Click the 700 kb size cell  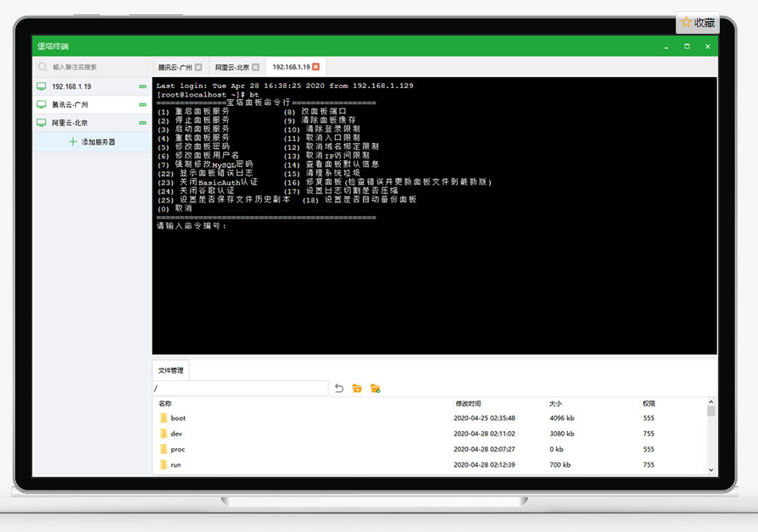coord(560,464)
